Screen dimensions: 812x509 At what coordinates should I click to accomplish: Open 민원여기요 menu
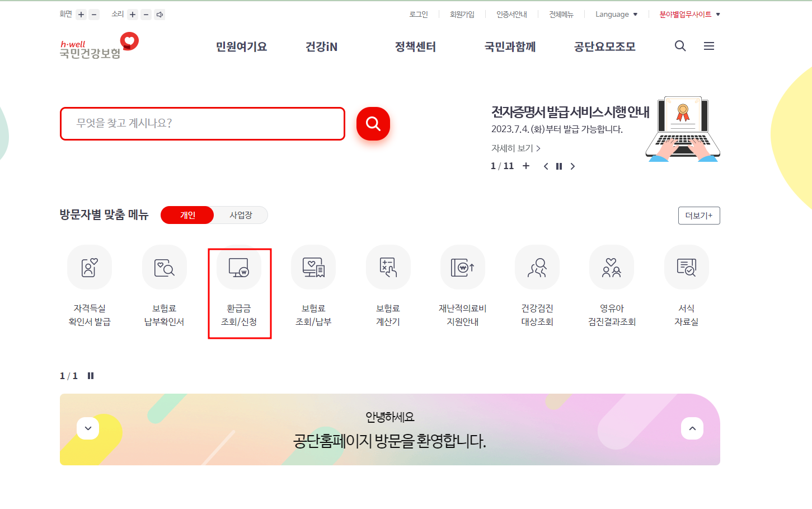241,46
